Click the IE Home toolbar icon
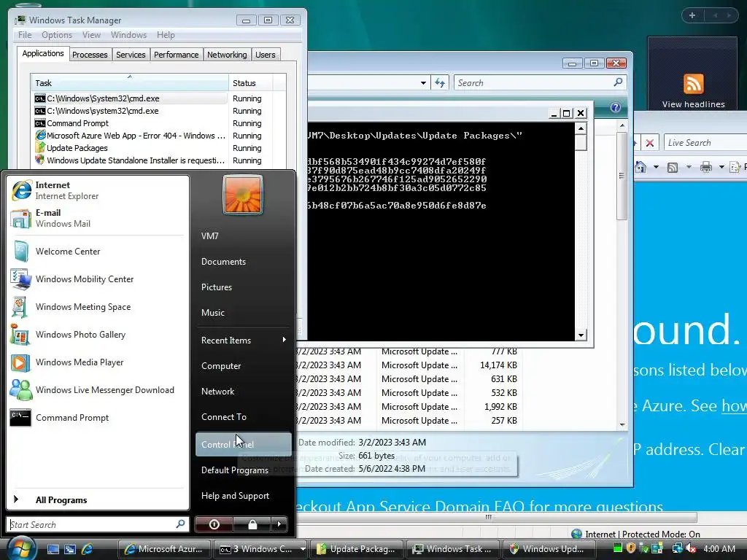The width and height of the screenshot is (747, 560). tap(640, 167)
